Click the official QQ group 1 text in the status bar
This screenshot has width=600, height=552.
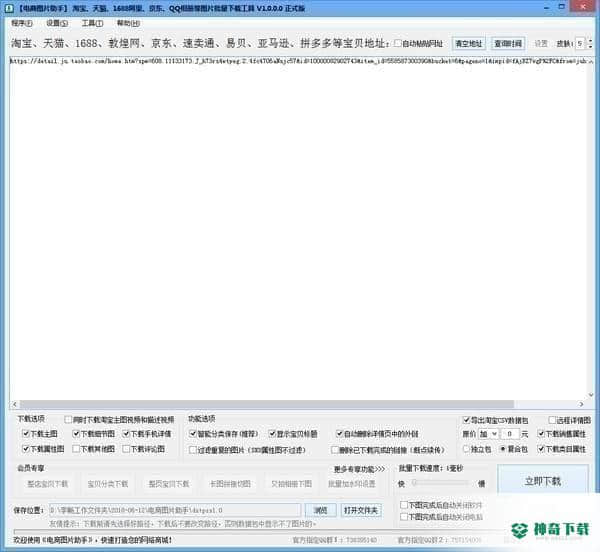334,540
